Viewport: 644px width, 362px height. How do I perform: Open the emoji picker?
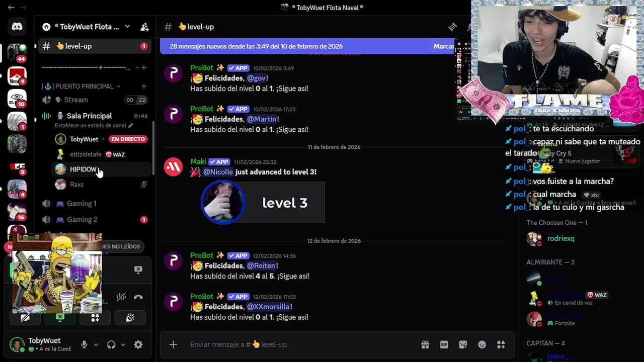pos(482,344)
